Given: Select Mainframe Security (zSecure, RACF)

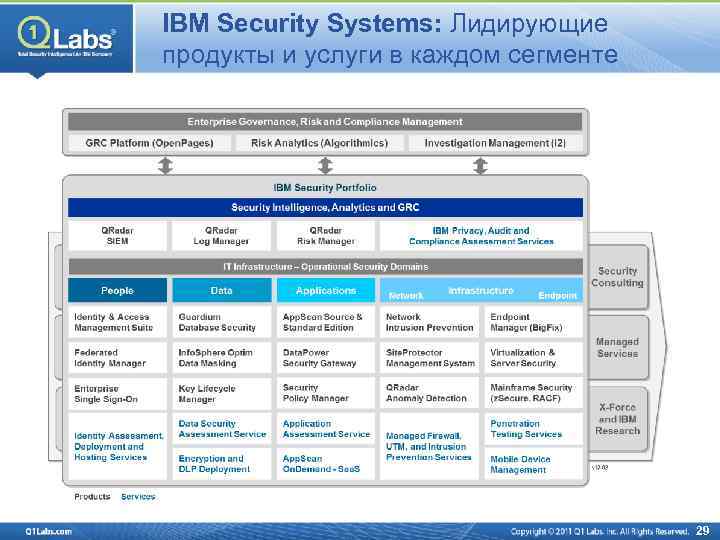Looking at the screenshot, I should [534, 394].
